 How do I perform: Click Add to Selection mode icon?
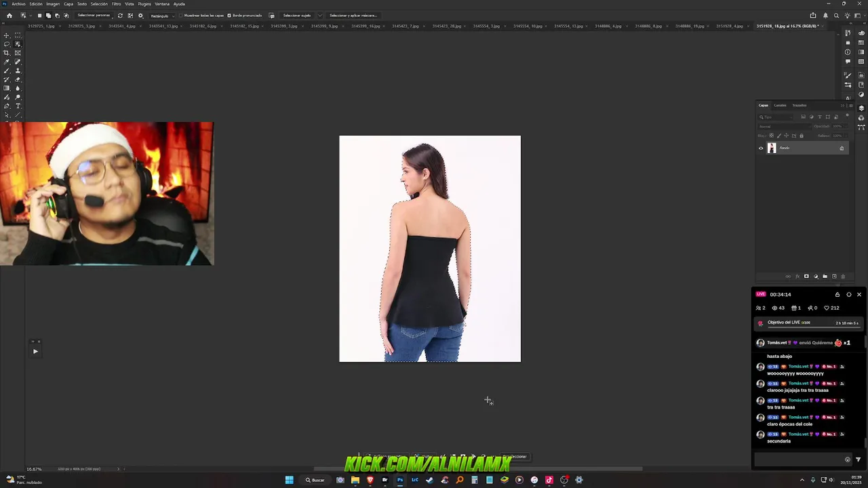tap(48, 16)
